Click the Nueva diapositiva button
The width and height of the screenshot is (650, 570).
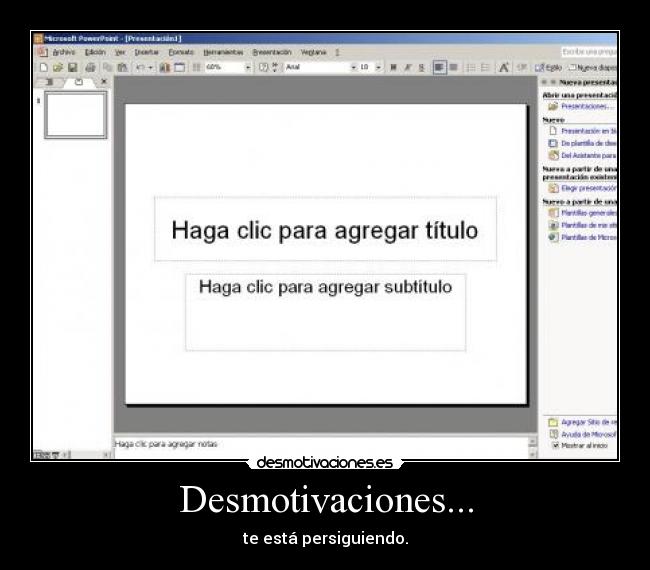[593, 67]
